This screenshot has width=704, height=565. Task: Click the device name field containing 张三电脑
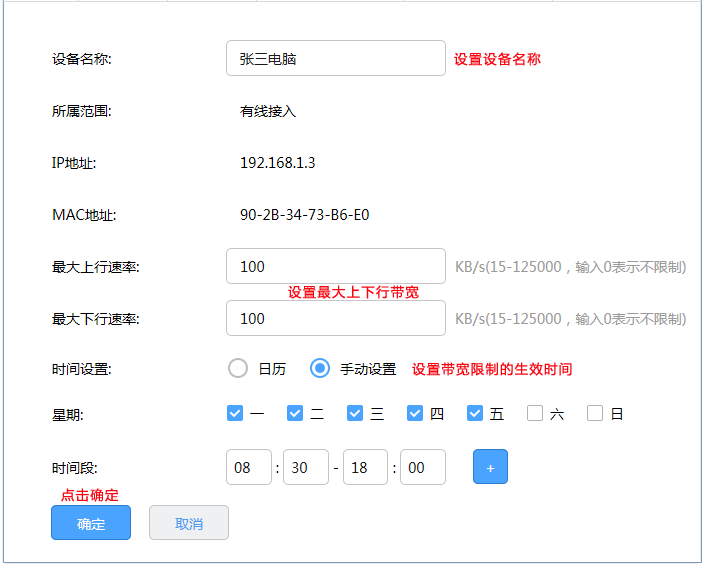pyautogui.click(x=336, y=58)
